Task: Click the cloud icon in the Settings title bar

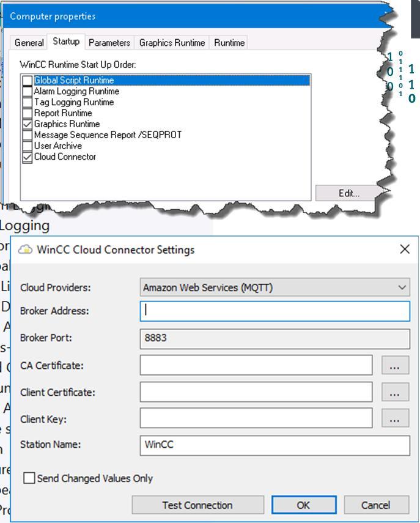Action: point(25,249)
